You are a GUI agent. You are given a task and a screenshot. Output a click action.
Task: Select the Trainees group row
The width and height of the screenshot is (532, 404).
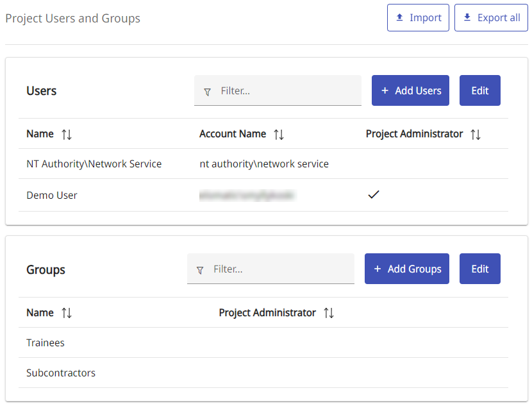[46, 343]
